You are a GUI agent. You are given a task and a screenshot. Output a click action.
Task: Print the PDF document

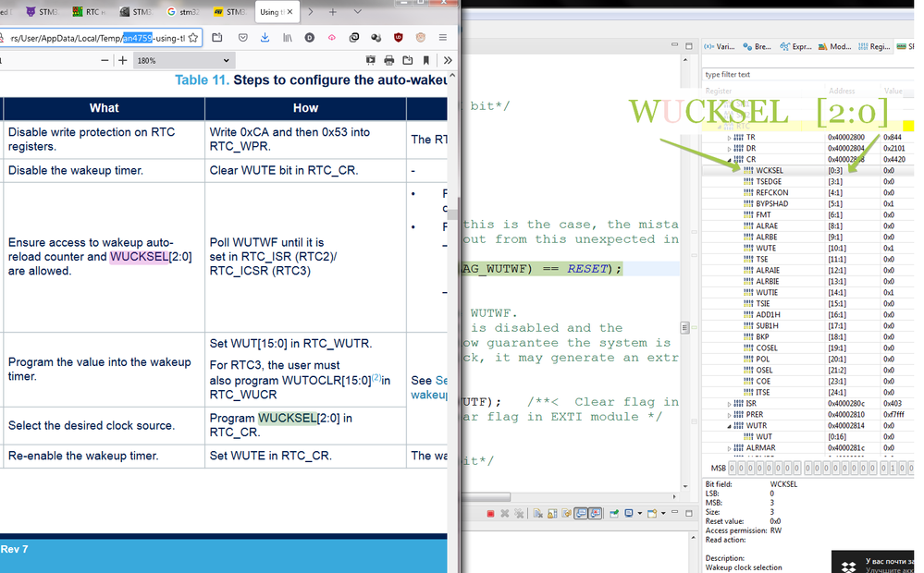click(388, 60)
